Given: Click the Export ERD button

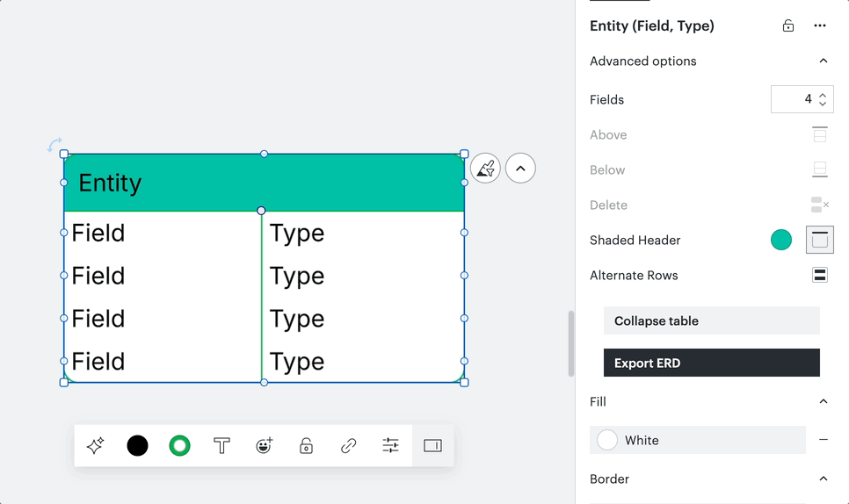Looking at the screenshot, I should click(x=712, y=363).
